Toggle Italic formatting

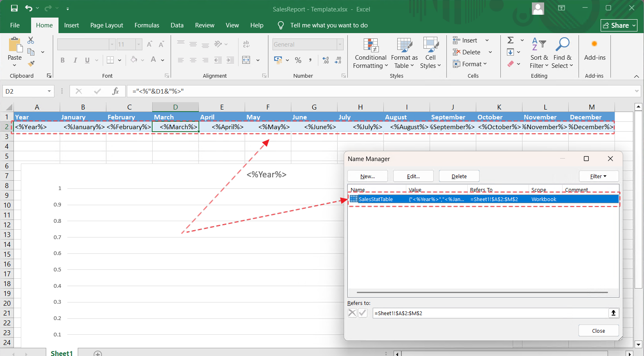75,60
